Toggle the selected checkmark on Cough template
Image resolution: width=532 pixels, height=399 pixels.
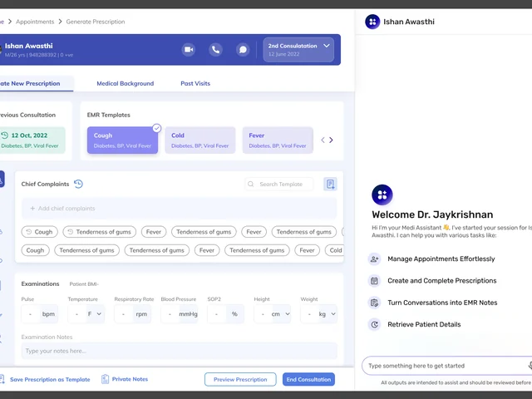(x=156, y=128)
